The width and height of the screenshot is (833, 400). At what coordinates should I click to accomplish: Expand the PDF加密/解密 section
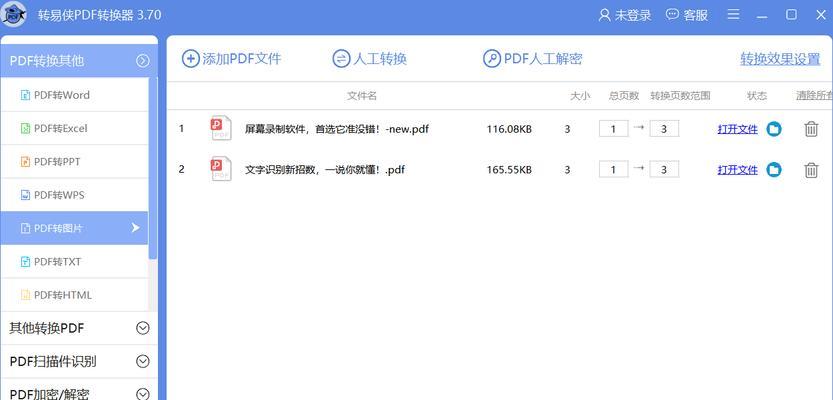pyautogui.click(x=143, y=394)
